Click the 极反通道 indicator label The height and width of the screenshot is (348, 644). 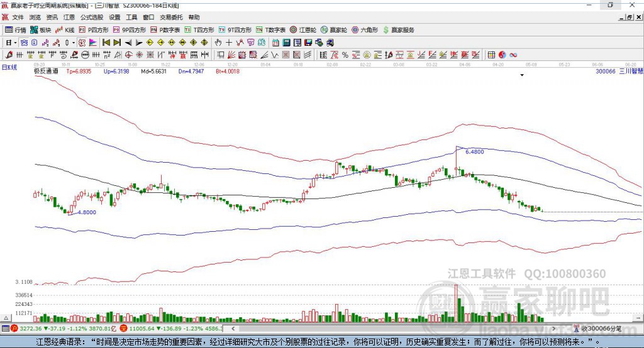[46, 71]
